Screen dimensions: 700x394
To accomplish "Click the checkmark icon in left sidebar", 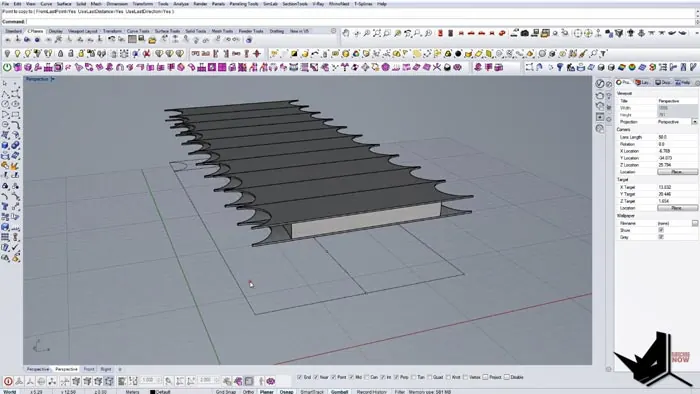I will coord(15,248).
